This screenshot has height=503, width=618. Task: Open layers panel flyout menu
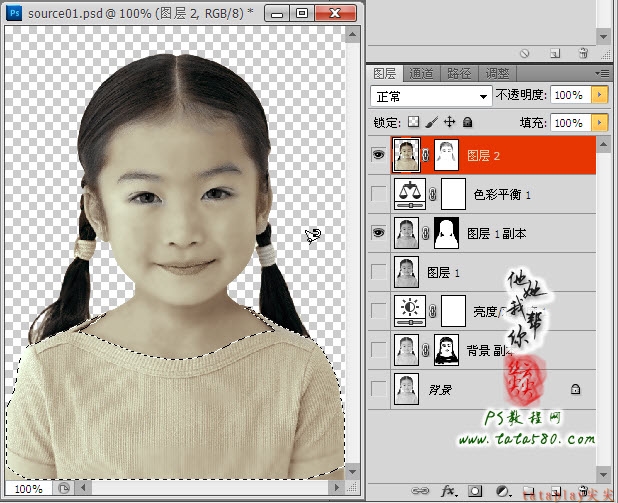603,73
